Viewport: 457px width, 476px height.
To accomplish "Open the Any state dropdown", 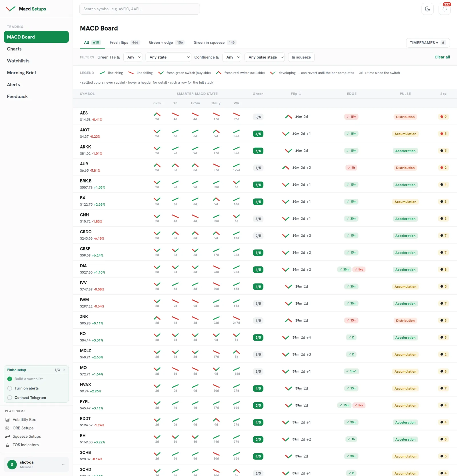I will 168,57.
